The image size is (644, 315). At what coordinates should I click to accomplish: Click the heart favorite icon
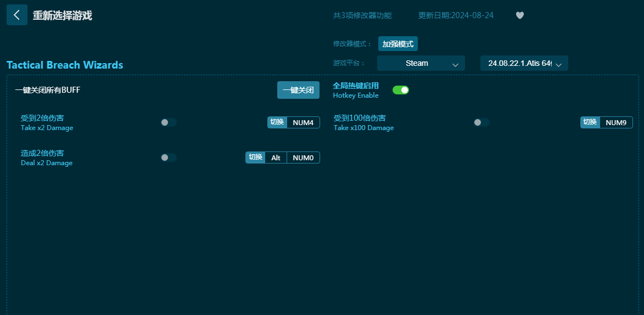(x=520, y=15)
